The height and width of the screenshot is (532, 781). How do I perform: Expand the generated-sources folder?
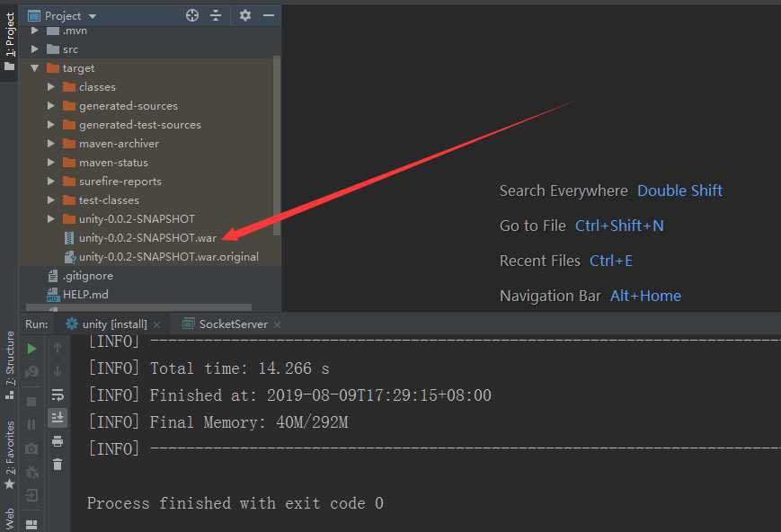pyautogui.click(x=51, y=106)
